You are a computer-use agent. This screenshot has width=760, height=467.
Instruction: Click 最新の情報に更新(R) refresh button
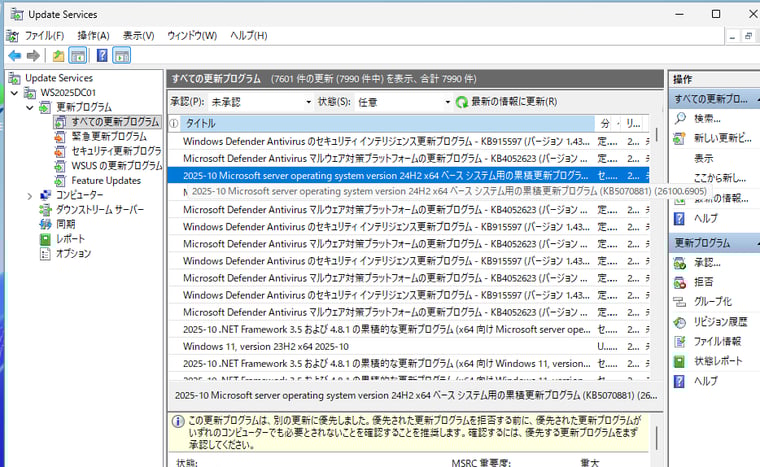507,102
